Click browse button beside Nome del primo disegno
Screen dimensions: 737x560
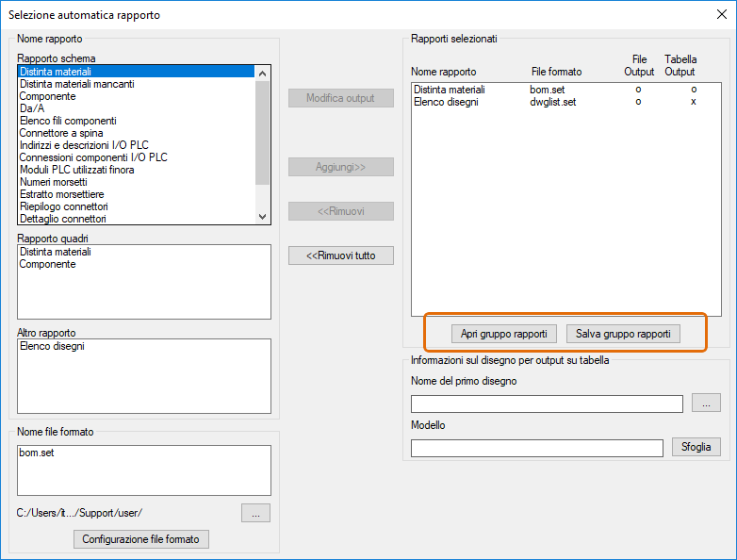706,403
